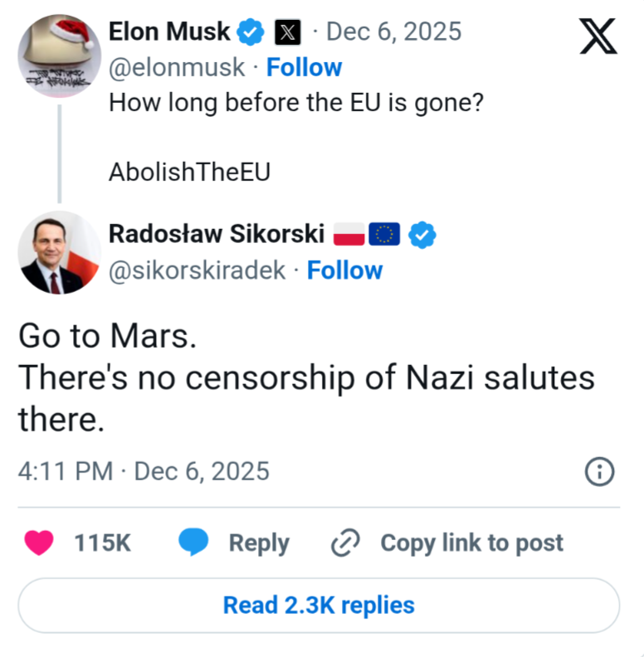Click the Copy link to post text
This screenshot has width=644, height=657.
click(x=471, y=543)
